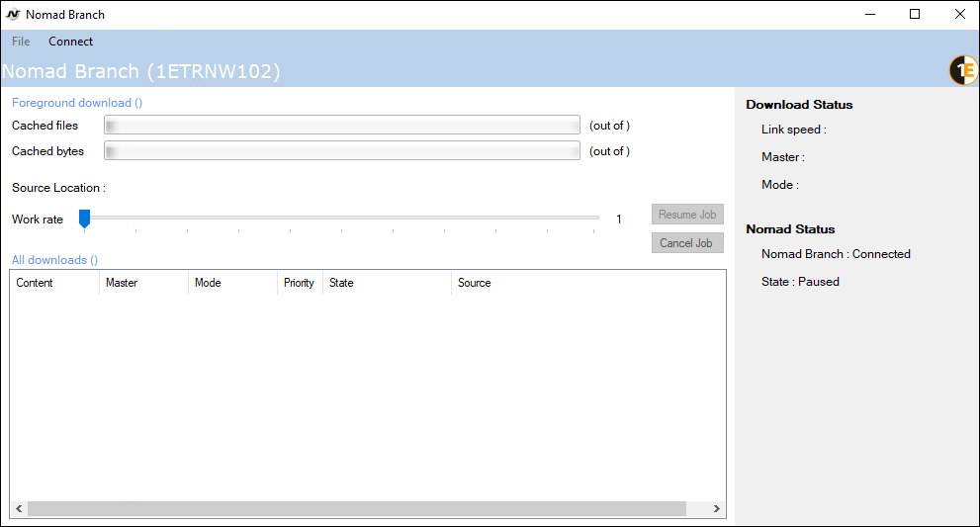Click the Foreground download section label

pos(77,103)
